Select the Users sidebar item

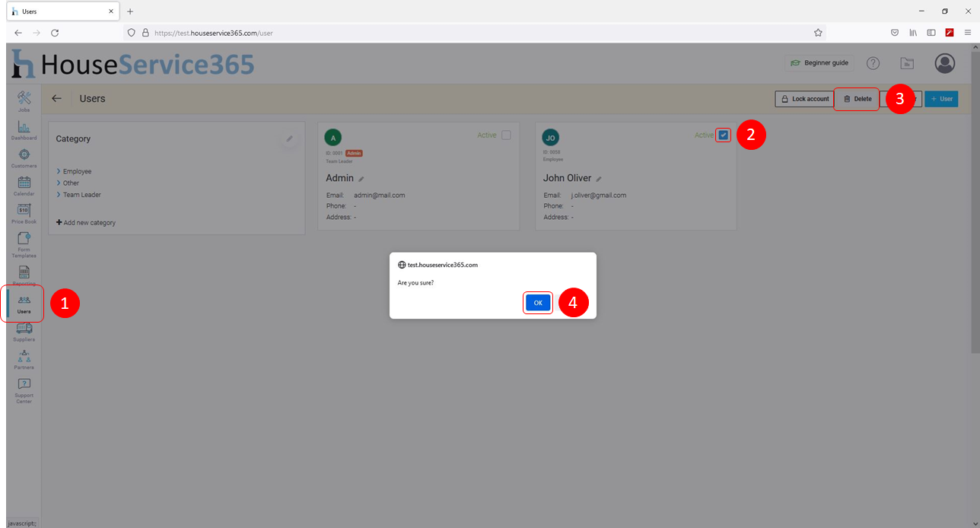pos(24,304)
